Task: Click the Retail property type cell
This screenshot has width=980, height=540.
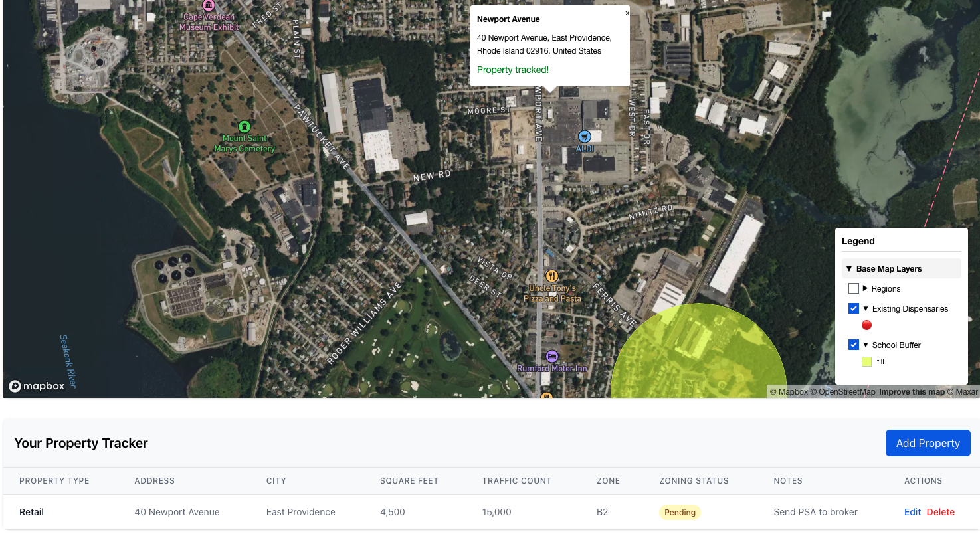Action: pos(31,512)
